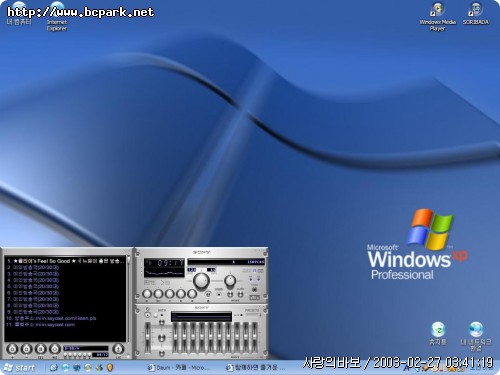Click the Play round button in Winamp player
Image resolution: width=500 pixels, height=375 pixels.
pos(158,294)
